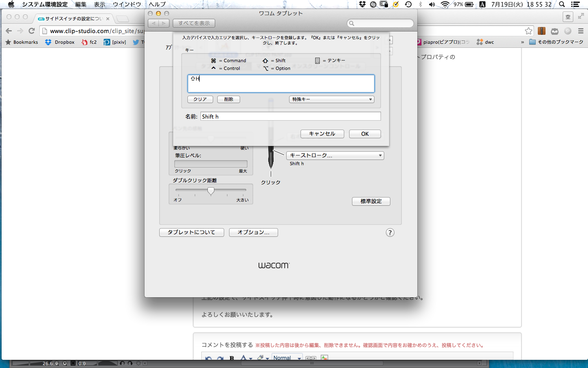Click the 名前 text field
The height and width of the screenshot is (368, 588).
pyautogui.click(x=290, y=117)
